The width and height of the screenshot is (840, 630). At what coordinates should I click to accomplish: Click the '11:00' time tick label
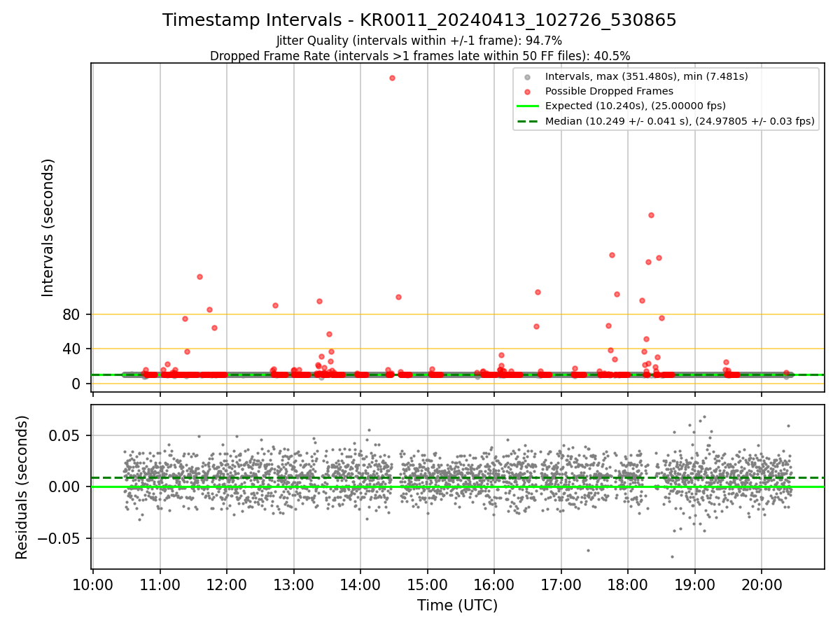(x=160, y=584)
